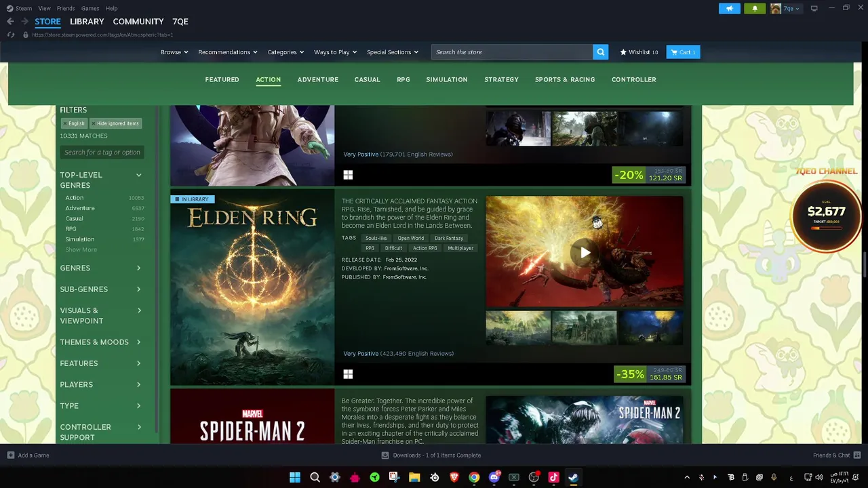Click the tag or option search box
Image resolution: width=868 pixels, height=488 pixels.
(102, 152)
